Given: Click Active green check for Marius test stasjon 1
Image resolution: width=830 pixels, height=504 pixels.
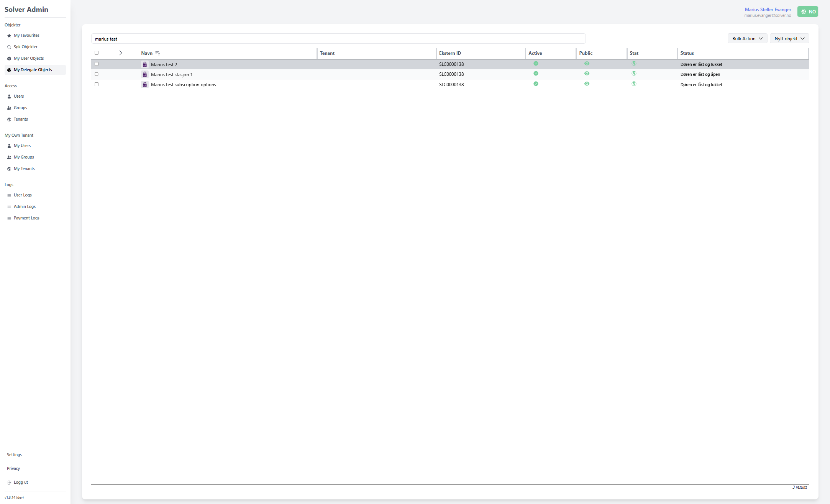Looking at the screenshot, I should coord(536,74).
